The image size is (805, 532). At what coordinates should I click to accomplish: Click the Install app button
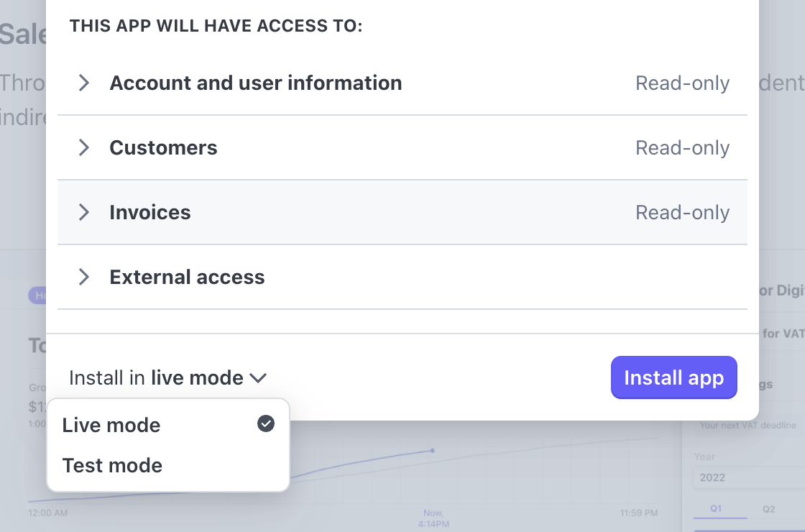coord(673,377)
